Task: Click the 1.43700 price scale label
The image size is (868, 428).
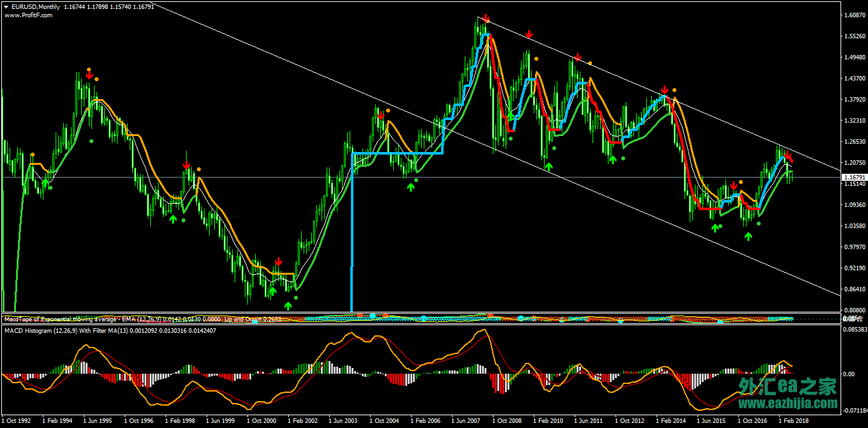Action: click(854, 79)
